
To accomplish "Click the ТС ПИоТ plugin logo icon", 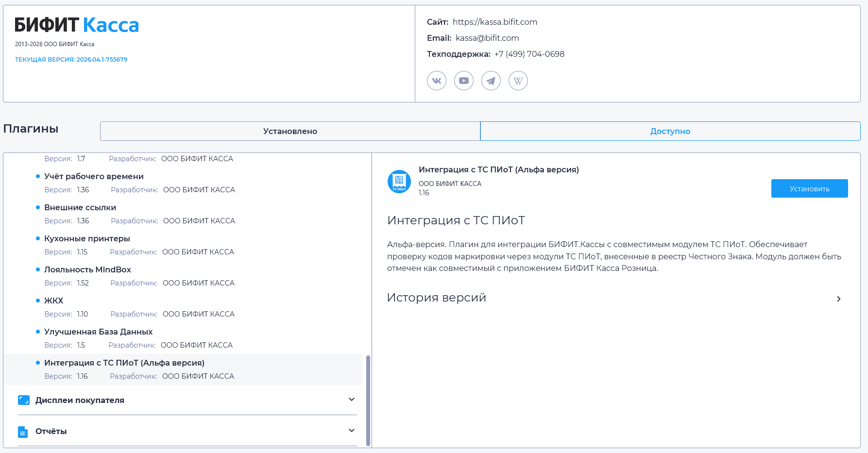I will click(399, 182).
